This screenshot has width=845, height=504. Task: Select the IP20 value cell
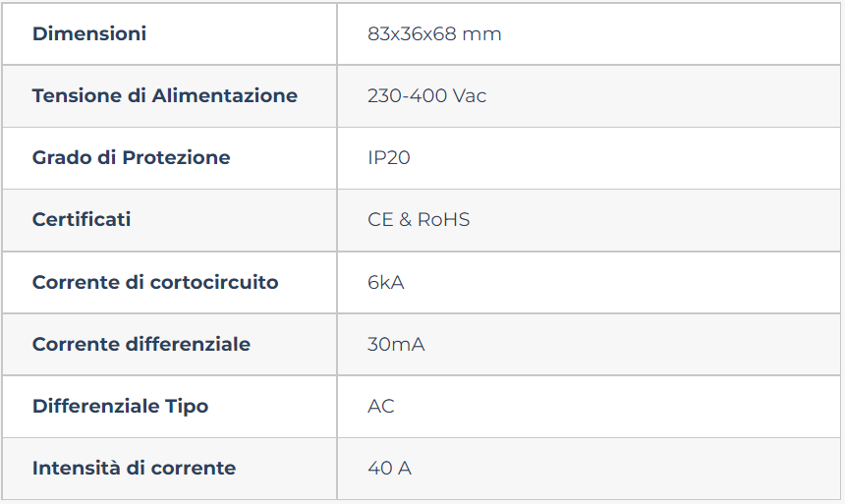click(x=589, y=158)
